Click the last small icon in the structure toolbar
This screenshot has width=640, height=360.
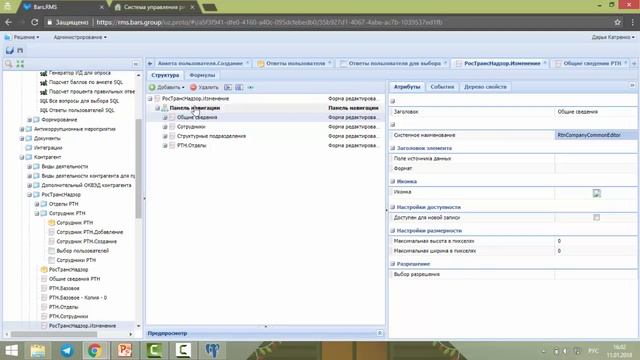click(x=251, y=87)
